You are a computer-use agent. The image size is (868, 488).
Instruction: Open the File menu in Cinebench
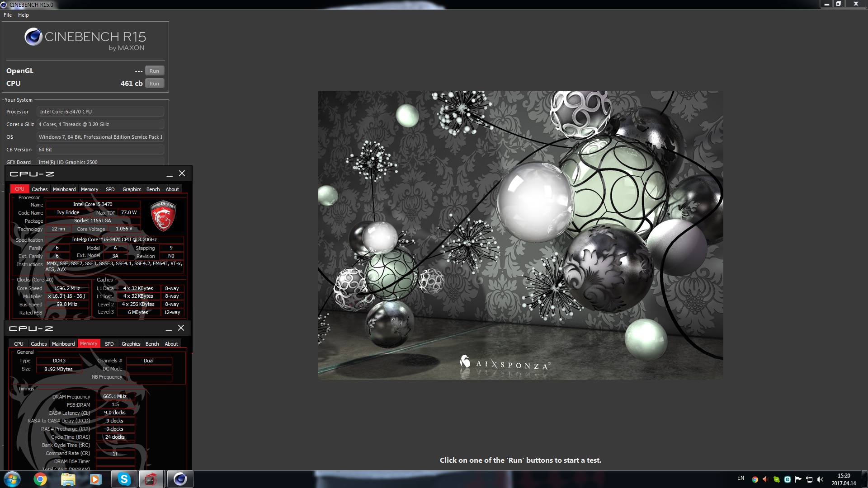tap(8, 15)
